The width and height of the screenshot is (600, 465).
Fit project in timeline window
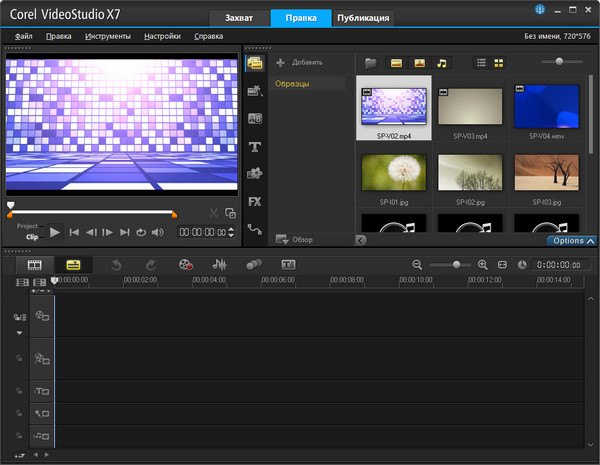[502, 265]
